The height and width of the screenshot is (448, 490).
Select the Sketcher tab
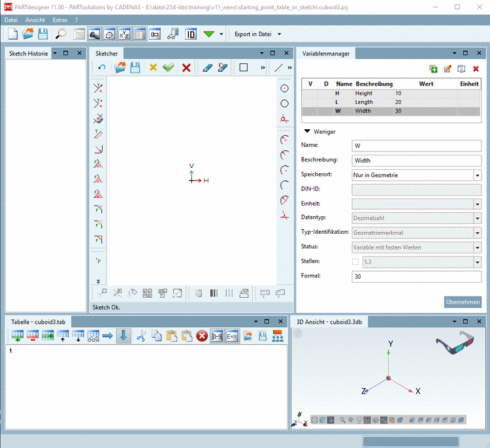(x=106, y=54)
